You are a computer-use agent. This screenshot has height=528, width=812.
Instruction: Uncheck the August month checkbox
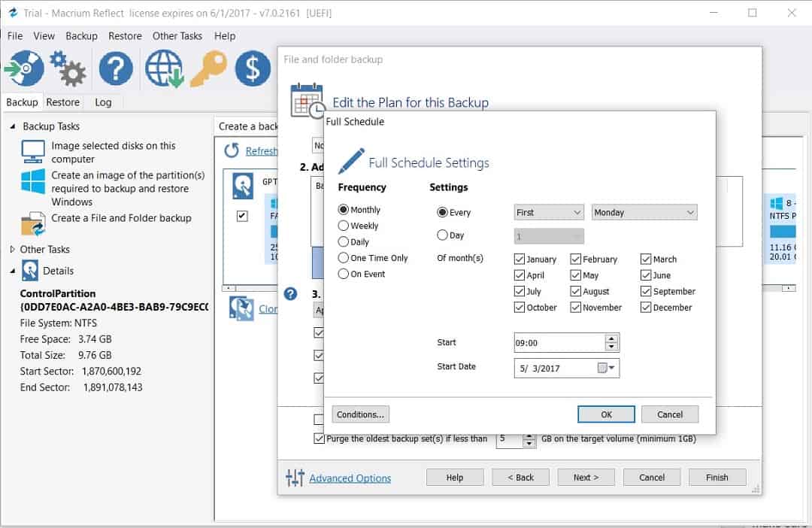point(575,291)
